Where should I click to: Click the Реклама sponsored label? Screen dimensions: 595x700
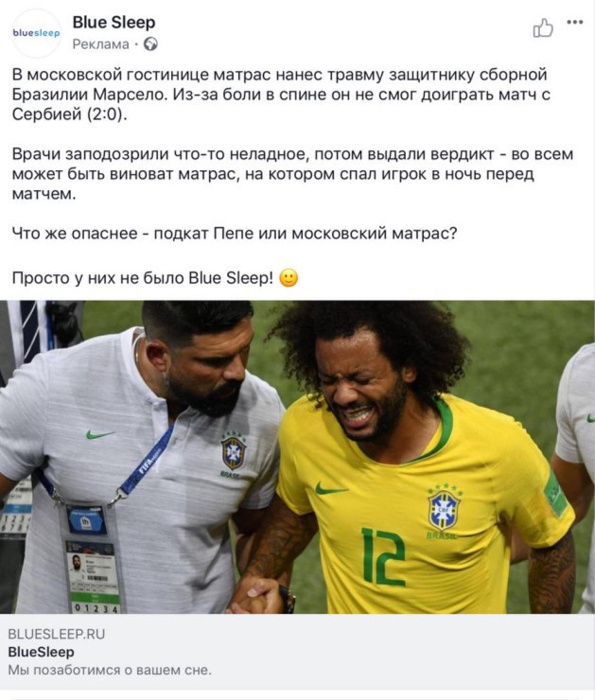click(100, 44)
